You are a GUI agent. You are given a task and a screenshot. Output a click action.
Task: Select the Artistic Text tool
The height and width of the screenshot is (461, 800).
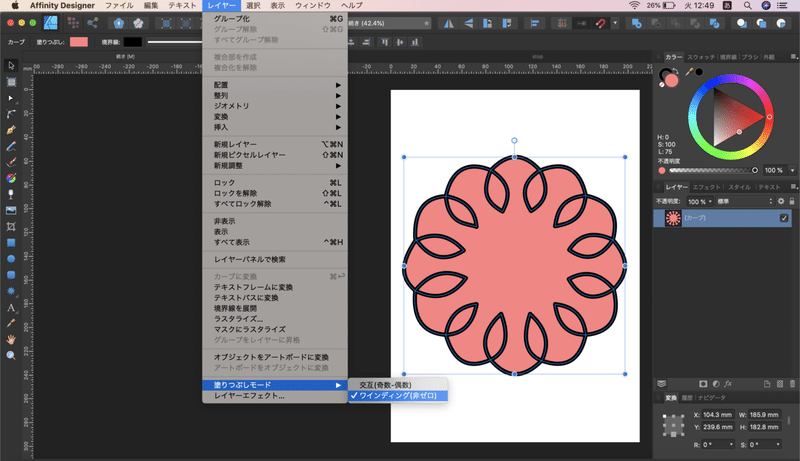coord(11,307)
